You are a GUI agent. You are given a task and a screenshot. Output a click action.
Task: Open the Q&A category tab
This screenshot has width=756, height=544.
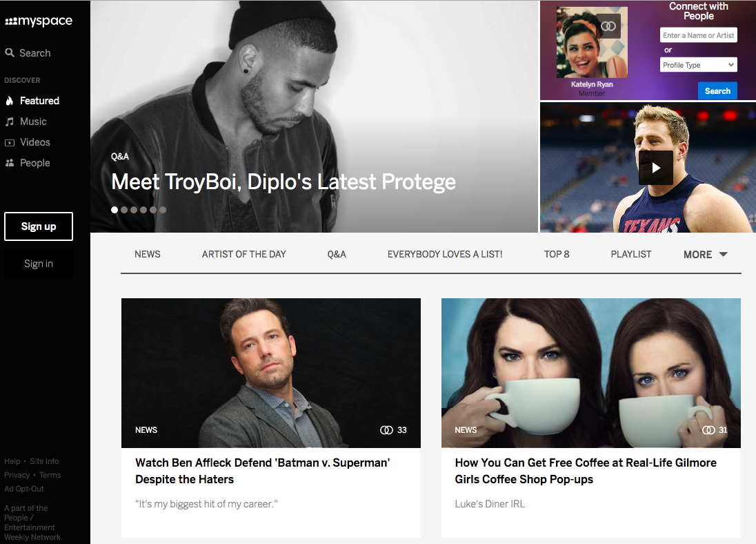point(337,254)
